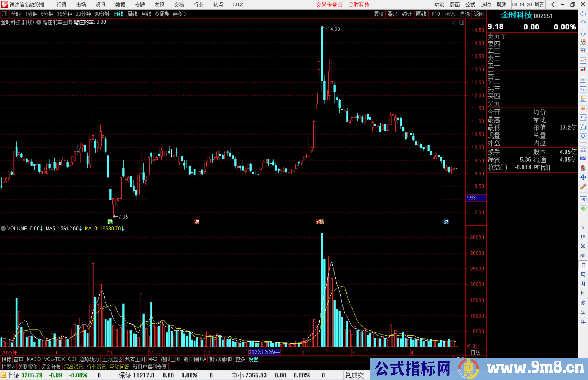Viewport: 588px width, 380px height.
Task: Click the 复权 button
Action: point(379,14)
